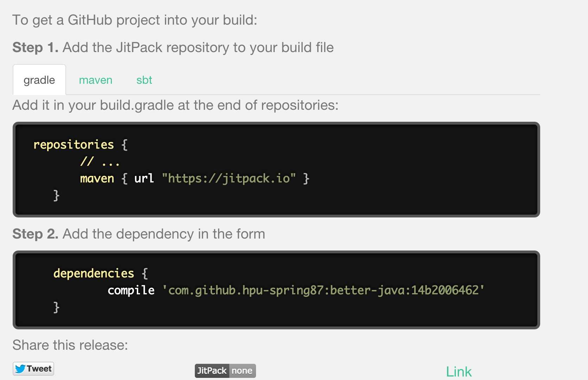Click the 'dependencies {' code line
The image size is (588, 380).
(x=101, y=273)
